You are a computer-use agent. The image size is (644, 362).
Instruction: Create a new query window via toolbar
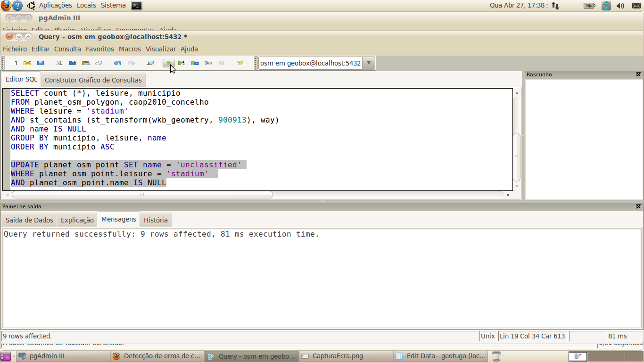coord(14,63)
